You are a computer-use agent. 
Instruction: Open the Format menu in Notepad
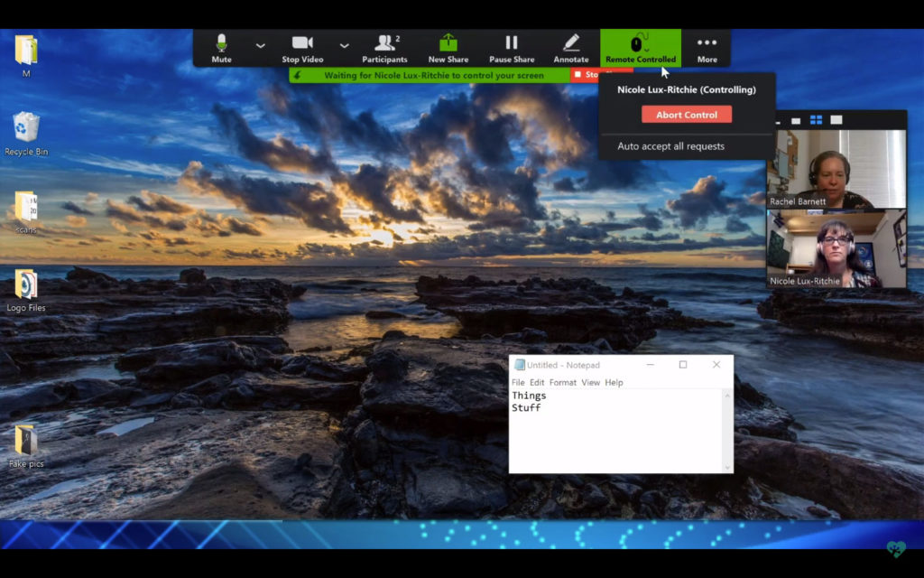[x=563, y=382]
